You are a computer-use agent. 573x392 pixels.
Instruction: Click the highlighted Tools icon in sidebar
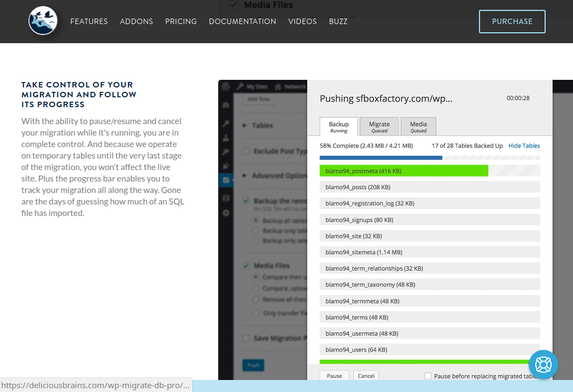(226, 180)
